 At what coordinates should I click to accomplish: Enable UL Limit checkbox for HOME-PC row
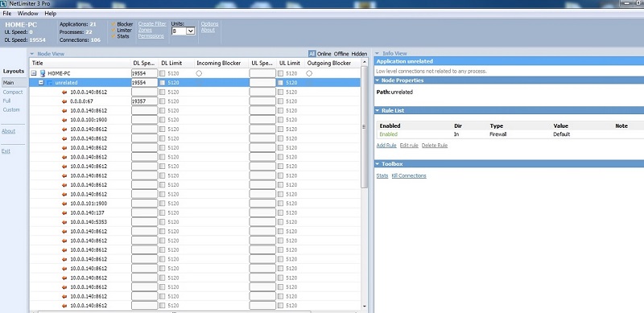[280, 73]
